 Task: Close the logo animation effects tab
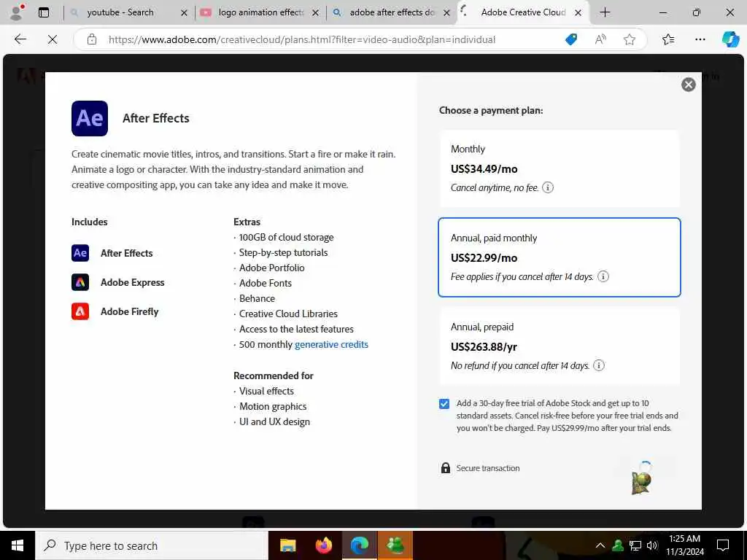pos(315,13)
